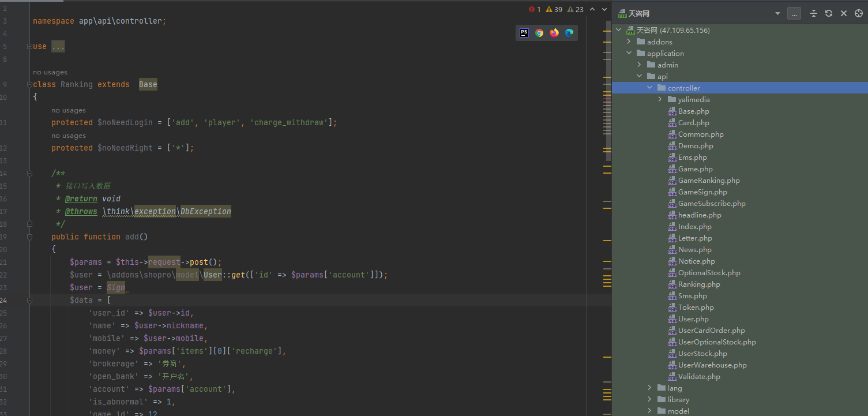
Task: Open the remote host server dropdown arrow
Action: click(x=777, y=13)
